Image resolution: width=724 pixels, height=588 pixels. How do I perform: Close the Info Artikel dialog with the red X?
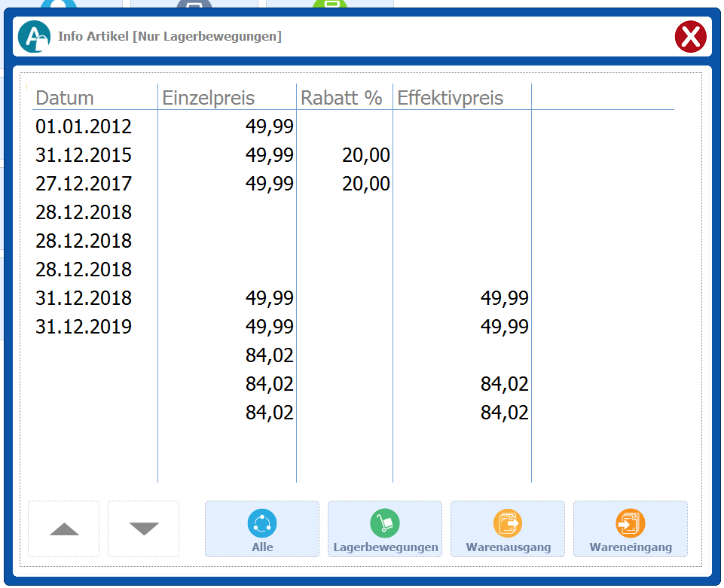click(689, 36)
